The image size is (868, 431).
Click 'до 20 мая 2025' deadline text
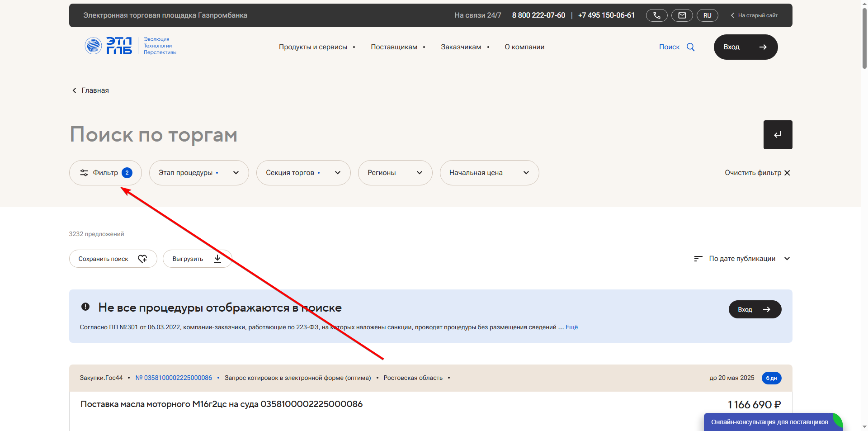pos(732,378)
